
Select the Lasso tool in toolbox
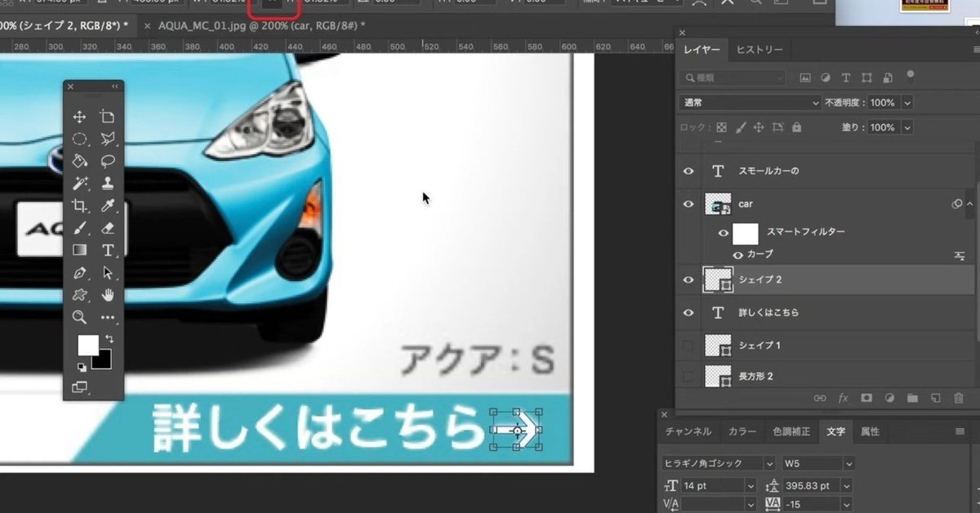coord(107,161)
